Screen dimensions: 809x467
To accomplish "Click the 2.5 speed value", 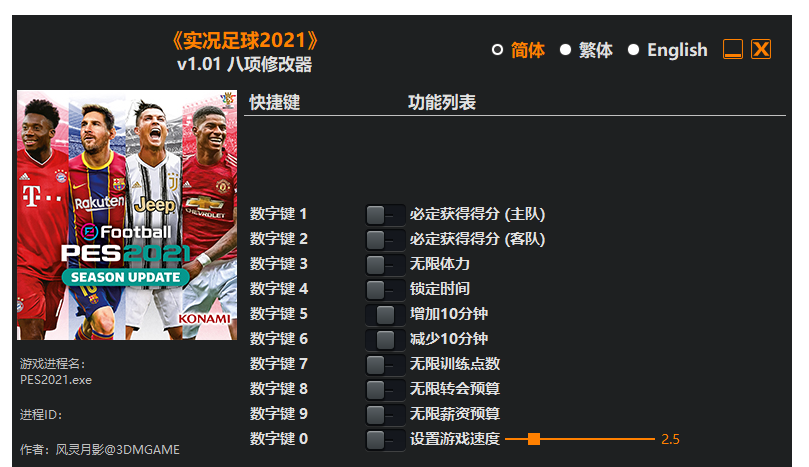I will coord(670,440).
